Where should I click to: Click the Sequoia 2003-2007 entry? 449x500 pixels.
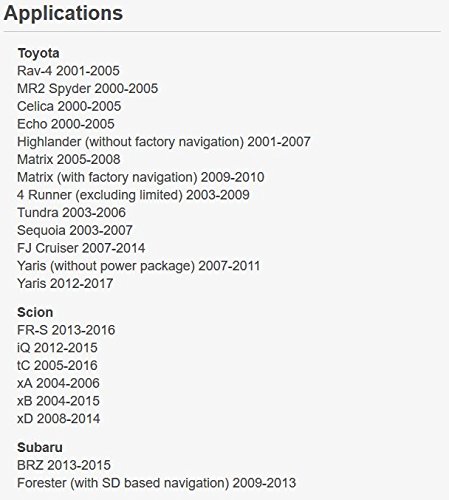coord(75,230)
